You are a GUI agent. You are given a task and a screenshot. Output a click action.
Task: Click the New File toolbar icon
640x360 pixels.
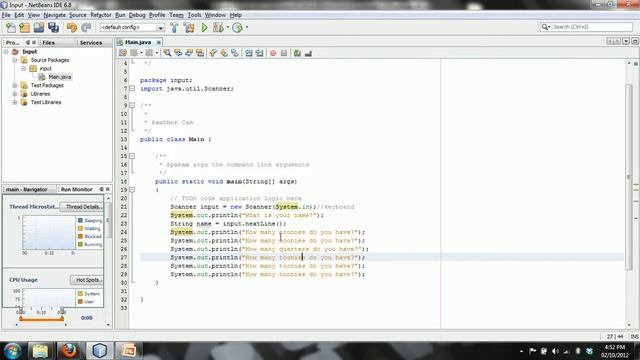(11, 27)
